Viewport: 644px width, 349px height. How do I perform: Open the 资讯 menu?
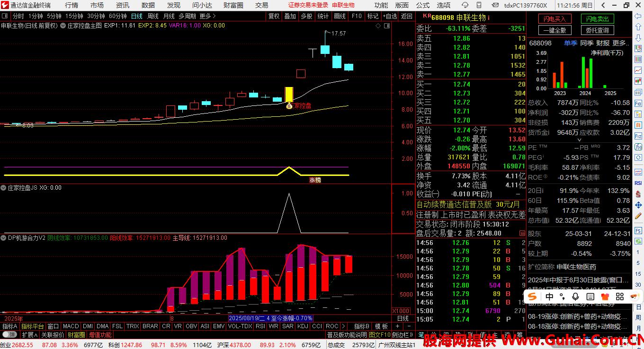coord(123,5)
